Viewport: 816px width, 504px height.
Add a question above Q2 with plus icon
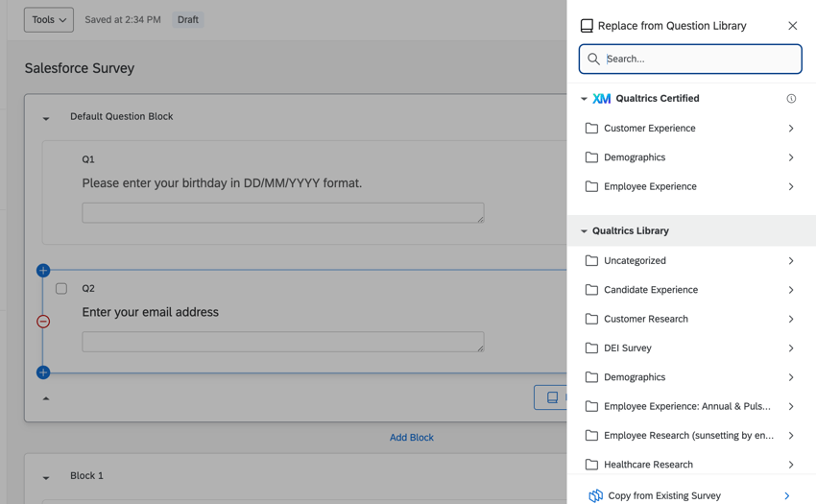[43, 271]
